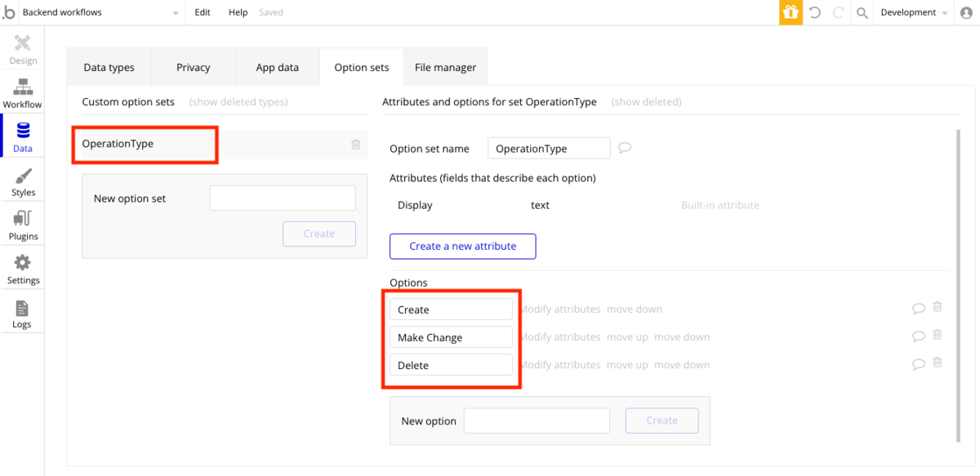980x476 pixels.
Task: Open the Development version dropdown
Action: pyautogui.click(x=914, y=12)
